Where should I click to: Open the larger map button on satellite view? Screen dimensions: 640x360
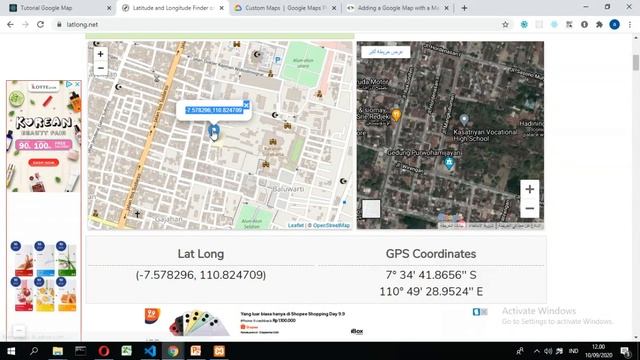(385, 52)
